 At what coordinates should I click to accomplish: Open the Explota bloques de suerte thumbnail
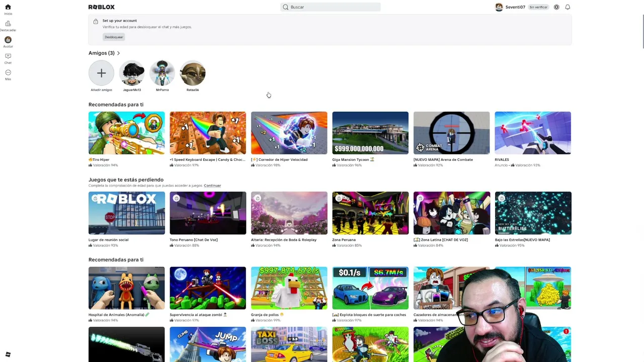coord(370,288)
